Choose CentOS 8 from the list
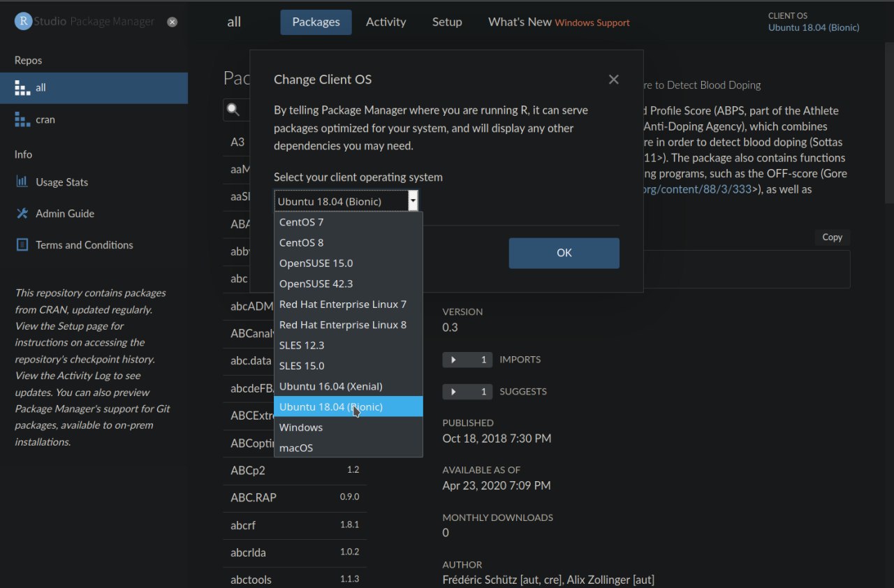The height and width of the screenshot is (588, 894). (x=349, y=242)
